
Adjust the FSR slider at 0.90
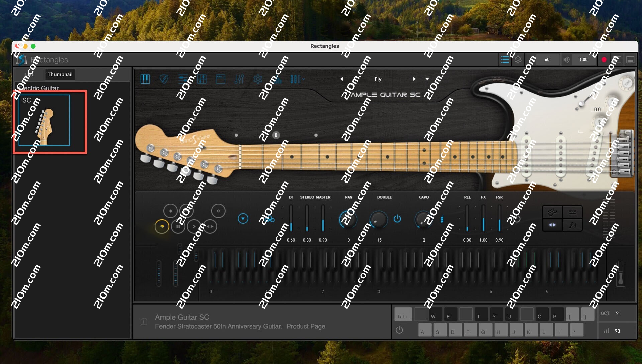(499, 218)
